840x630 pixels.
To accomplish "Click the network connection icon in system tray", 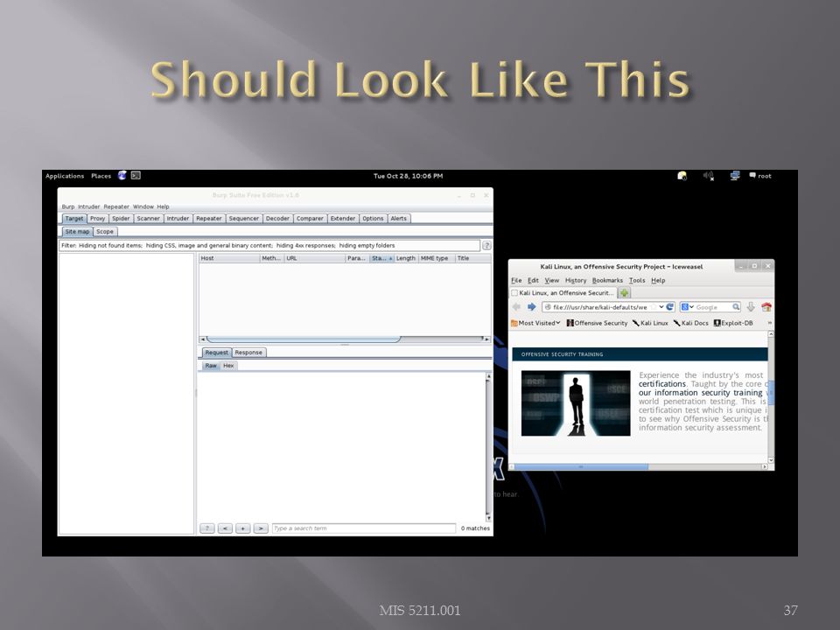I will (x=734, y=176).
